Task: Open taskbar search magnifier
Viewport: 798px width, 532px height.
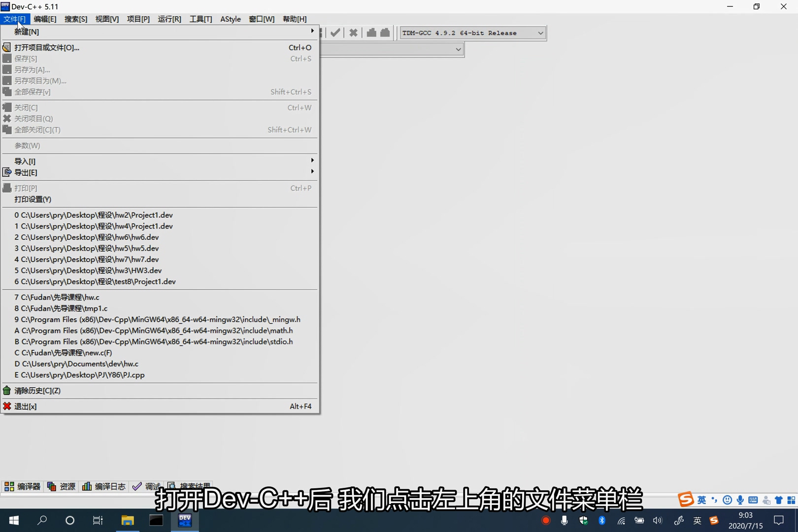Action: [x=42, y=520]
